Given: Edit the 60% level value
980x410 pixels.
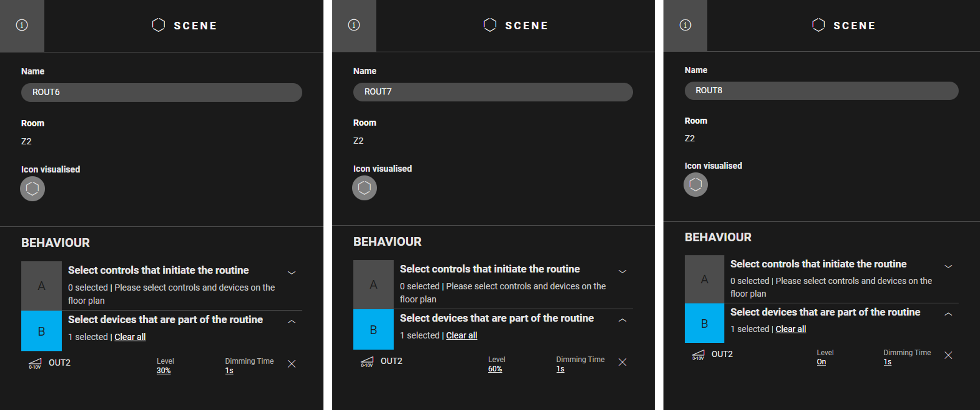Looking at the screenshot, I should coord(495,369).
